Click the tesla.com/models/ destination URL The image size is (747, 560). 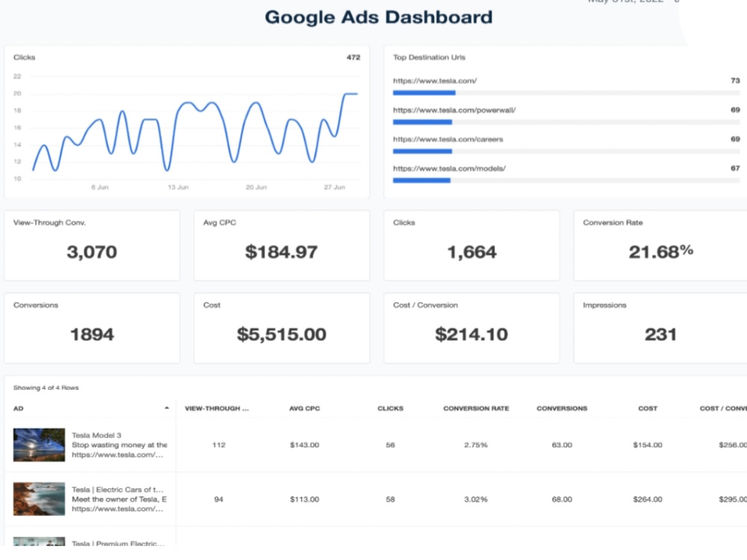(449, 169)
